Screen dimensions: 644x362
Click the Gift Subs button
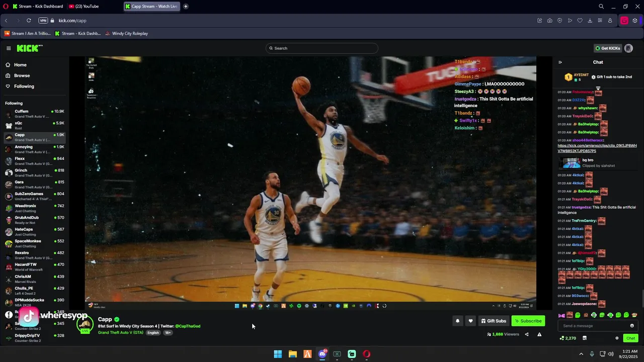(x=494, y=321)
